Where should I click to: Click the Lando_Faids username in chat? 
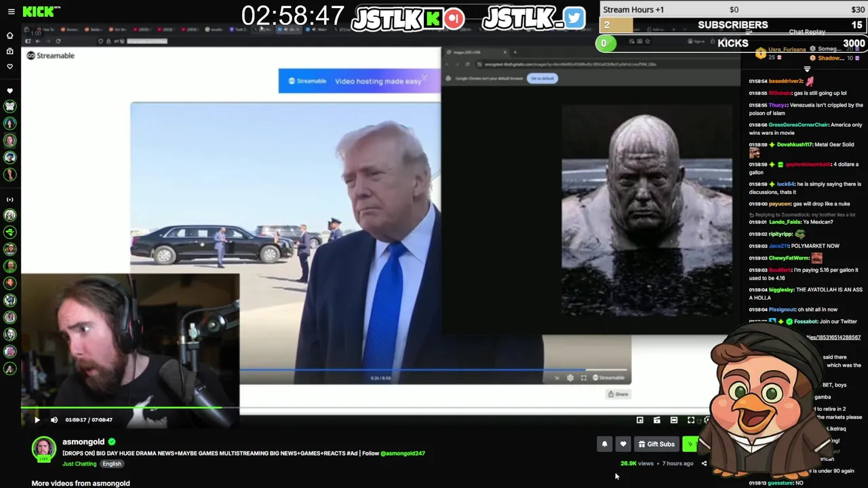point(784,222)
